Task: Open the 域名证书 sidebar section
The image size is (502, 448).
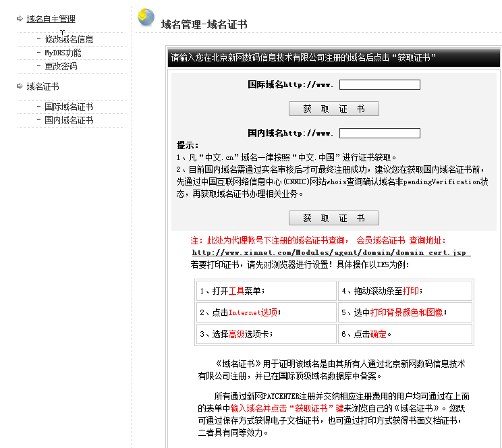Action: tap(43, 86)
